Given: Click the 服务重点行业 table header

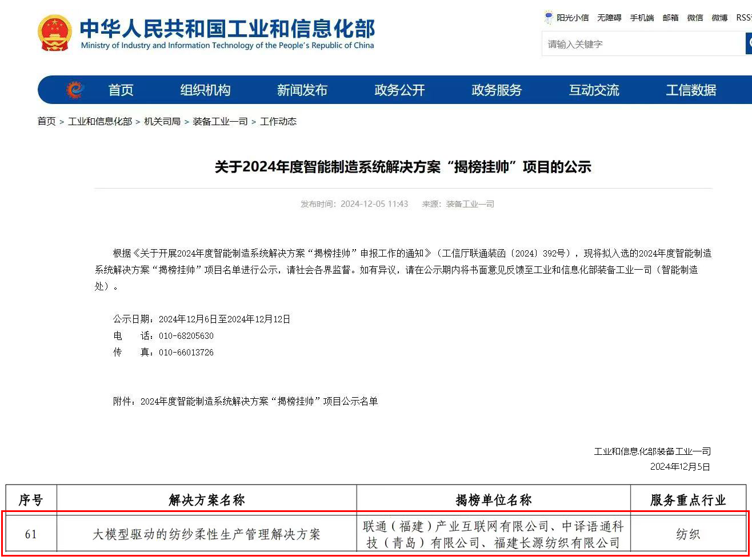Looking at the screenshot, I should tap(688, 500).
